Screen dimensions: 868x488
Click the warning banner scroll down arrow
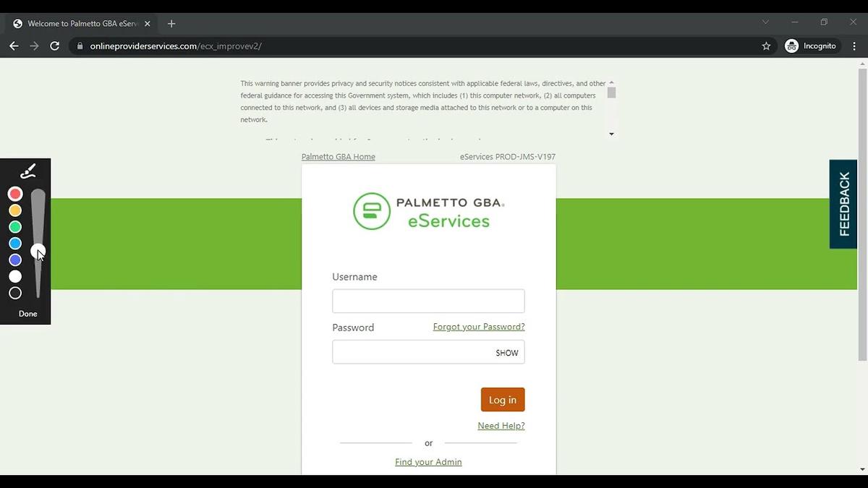611,134
